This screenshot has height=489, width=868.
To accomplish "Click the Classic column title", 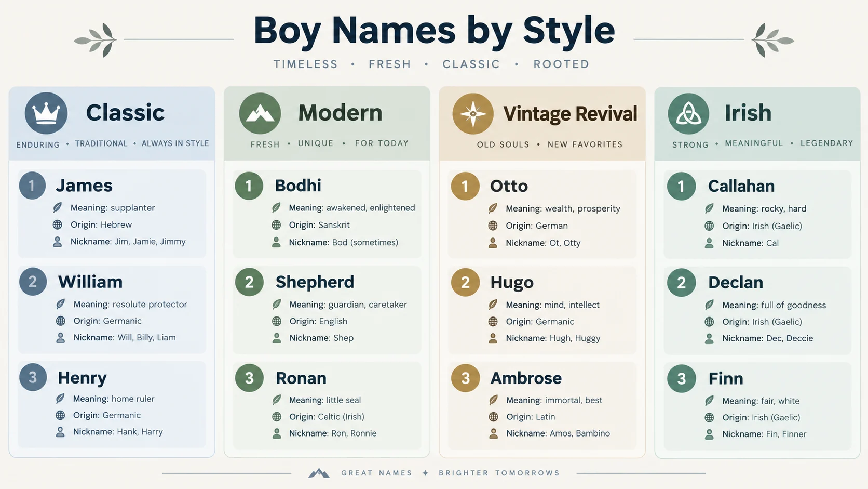I will coord(125,113).
